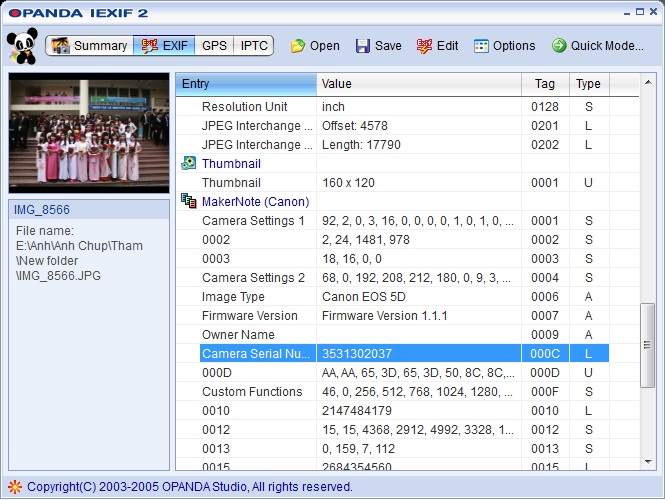
Task: Open the GPS tab
Action: coord(214,45)
